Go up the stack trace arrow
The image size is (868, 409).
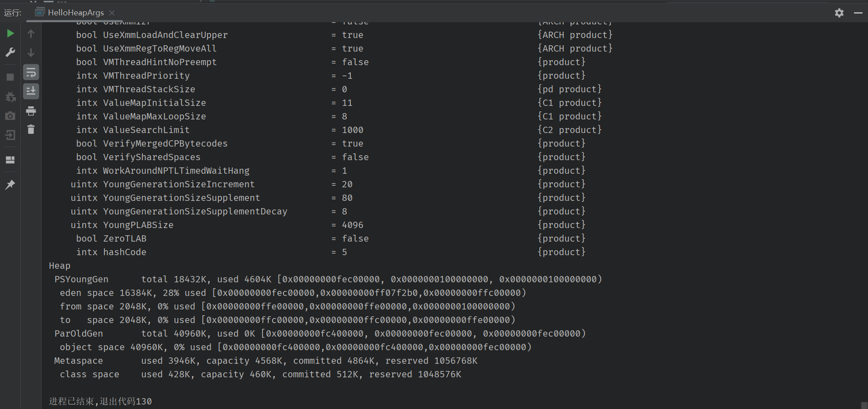click(x=31, y=33)
